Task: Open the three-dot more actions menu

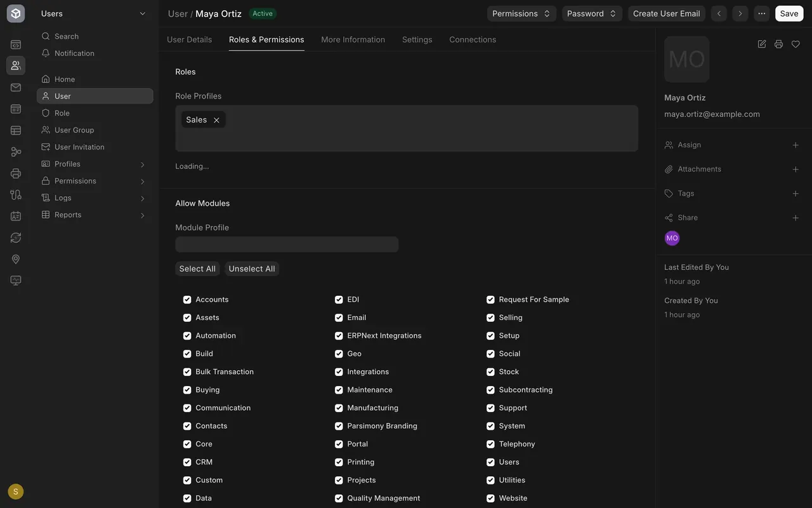Action: click(x=761, y=13)
